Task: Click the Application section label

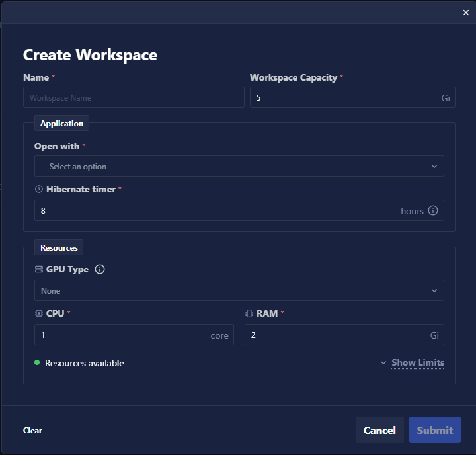Action: tap(61, 123)
